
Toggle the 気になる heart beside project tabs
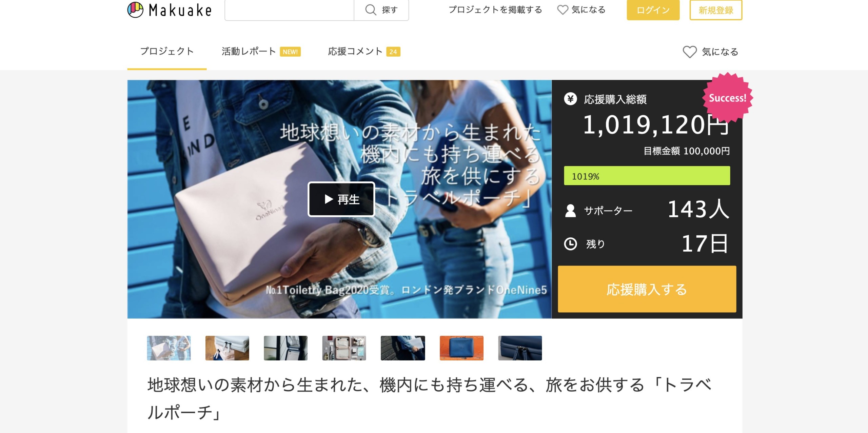(690, 52)
